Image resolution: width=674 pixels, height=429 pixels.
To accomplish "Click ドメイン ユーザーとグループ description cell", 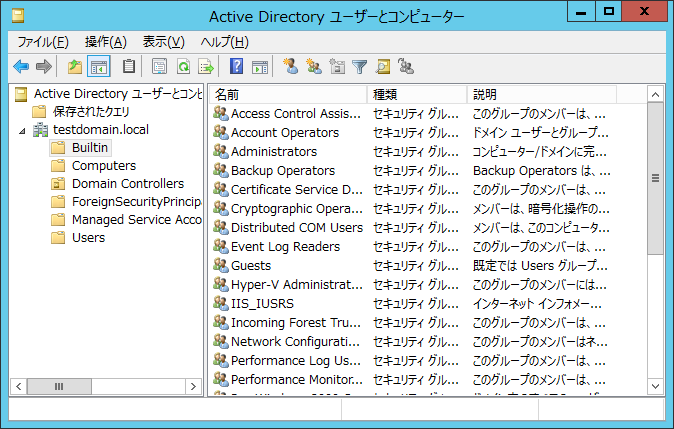I will [x=541, y=132].
